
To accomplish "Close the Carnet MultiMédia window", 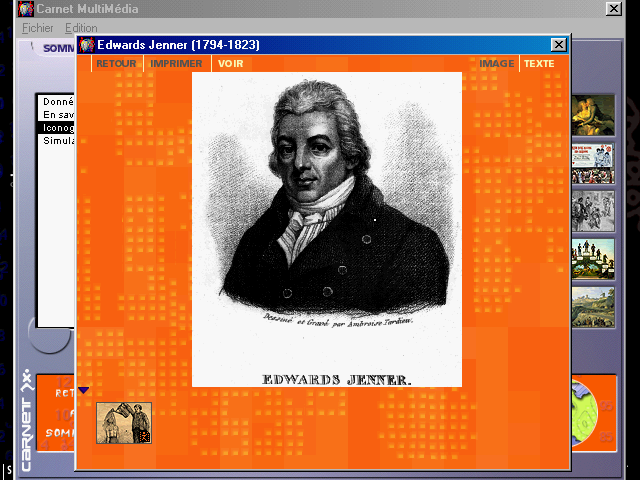I will click(x=613, y=9).
